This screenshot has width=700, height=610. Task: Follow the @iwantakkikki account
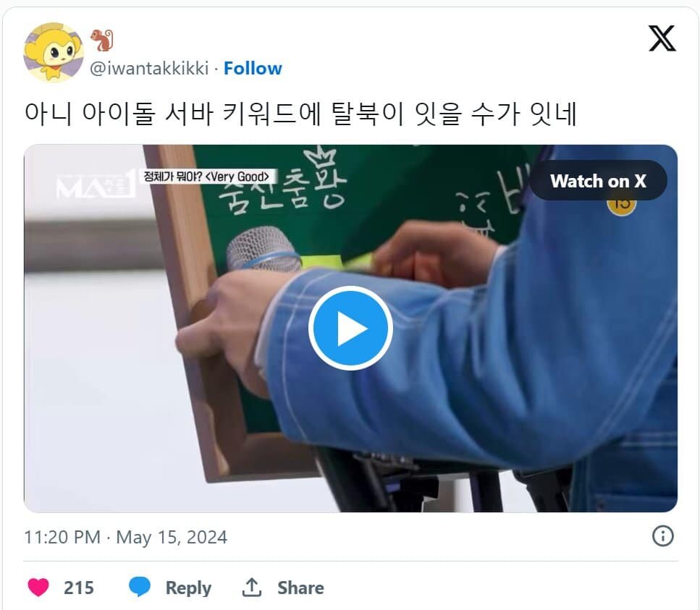coord(253,68)
